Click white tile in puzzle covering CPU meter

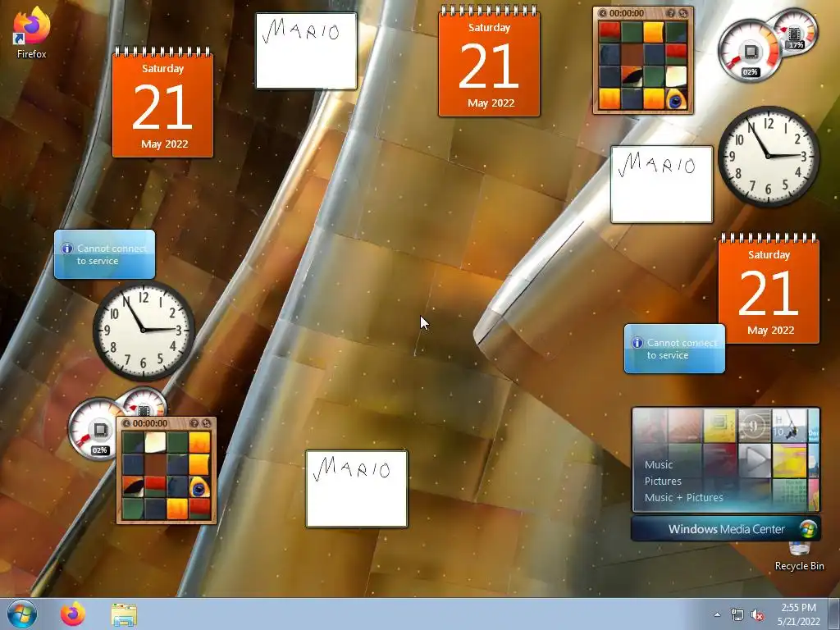(x=155, y=442)
